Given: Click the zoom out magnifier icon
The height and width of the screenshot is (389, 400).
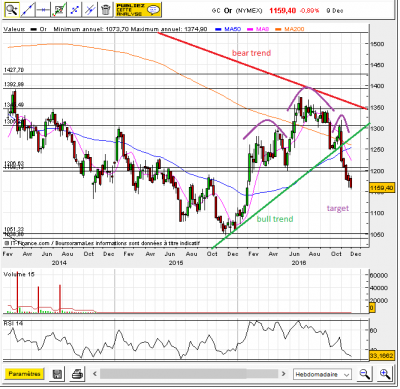Looking at the screenshot, I should tap(365, 374).
